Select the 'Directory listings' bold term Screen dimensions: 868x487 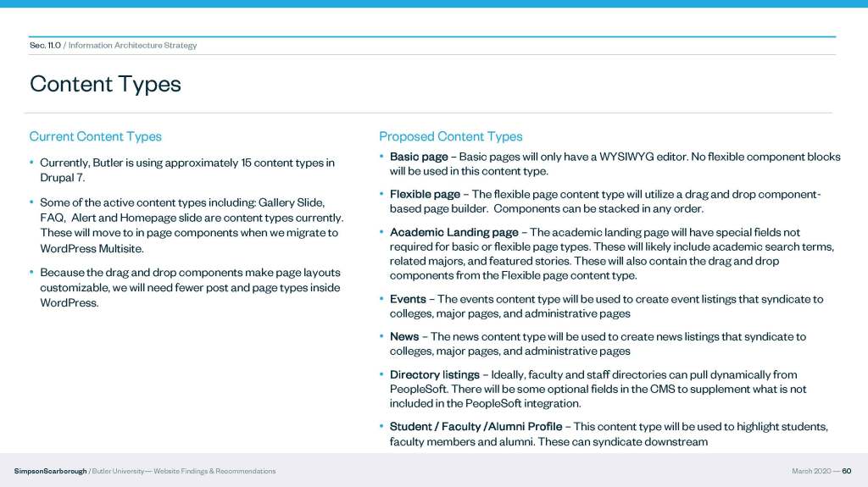click(x=434, y=374)
